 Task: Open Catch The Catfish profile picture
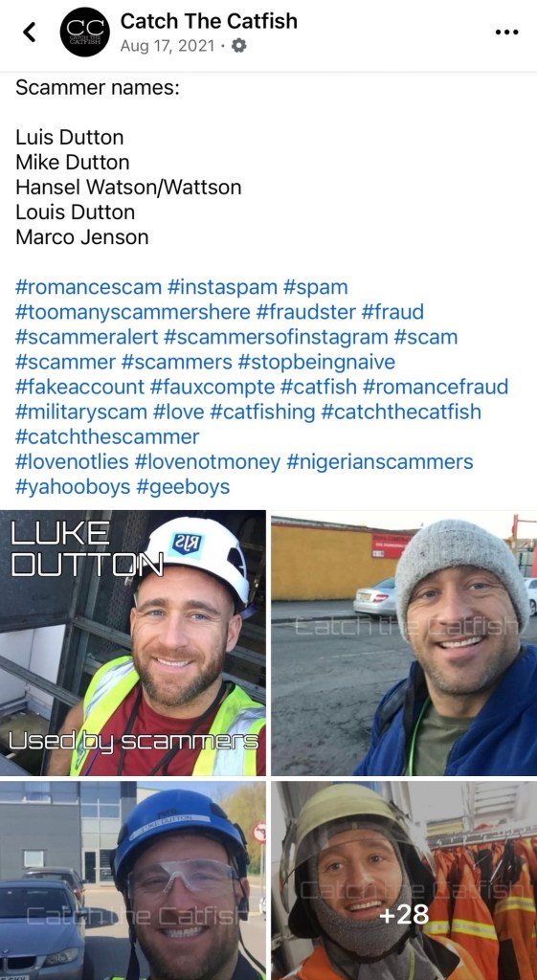click(x=85, y=32)
